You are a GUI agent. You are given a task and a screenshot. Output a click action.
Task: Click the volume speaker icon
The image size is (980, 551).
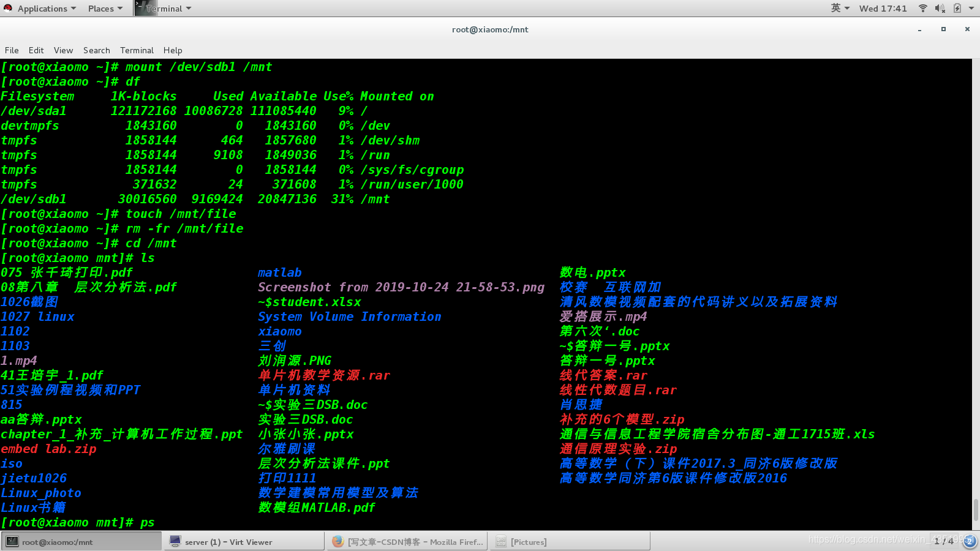click(x=940, y=8)
